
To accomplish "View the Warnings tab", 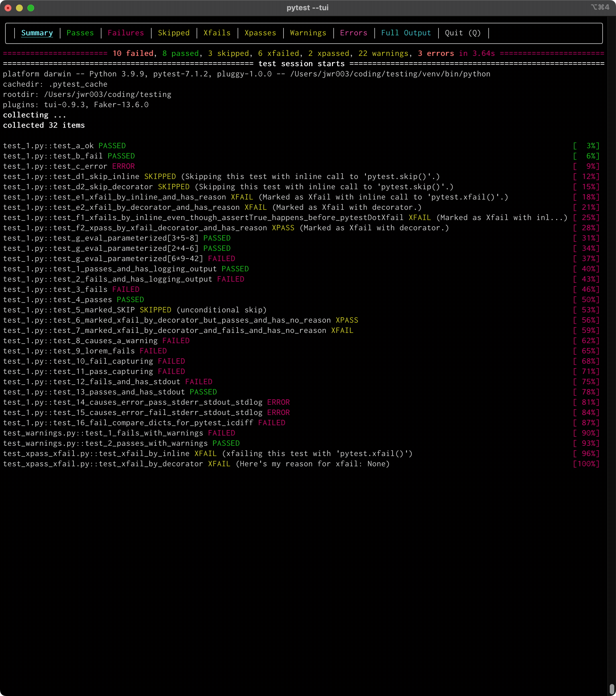I will 308,33.
